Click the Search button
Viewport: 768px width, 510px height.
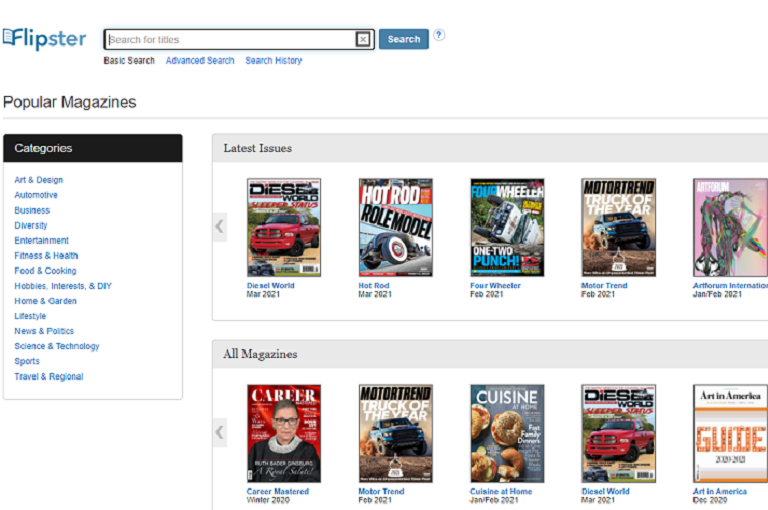click(x=404, y=39)
